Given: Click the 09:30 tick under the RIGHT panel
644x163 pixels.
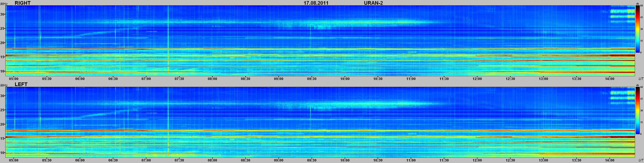Looking at the screenshot, I should click(312, 79).
